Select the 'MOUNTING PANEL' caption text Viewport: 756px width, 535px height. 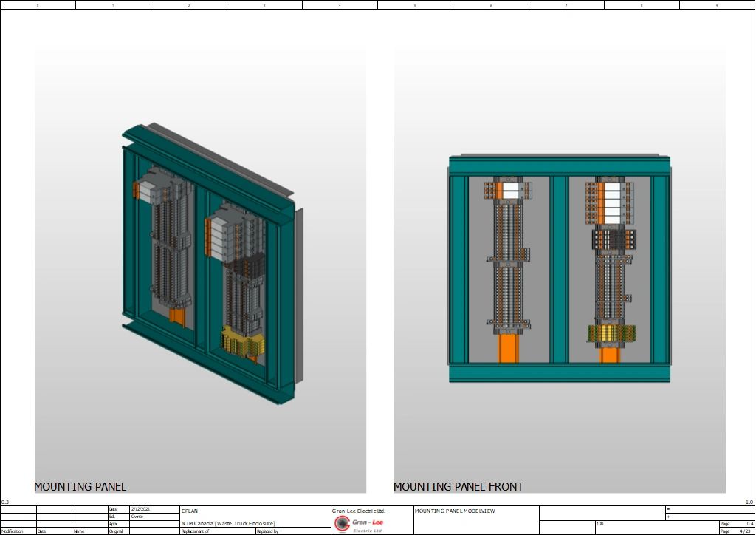click(80, 487)
